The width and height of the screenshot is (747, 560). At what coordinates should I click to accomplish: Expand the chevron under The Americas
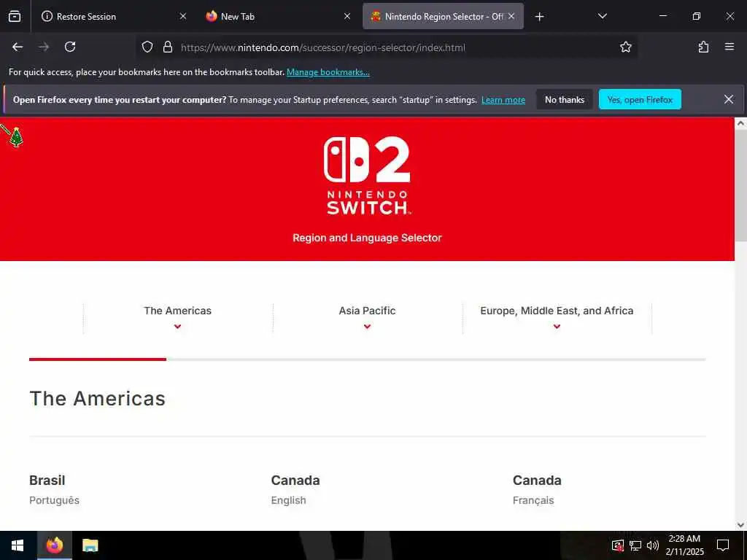click(x=178, y=327)
